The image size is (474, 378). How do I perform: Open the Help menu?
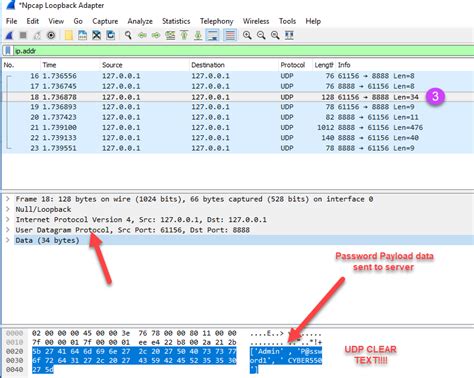(x=313, y=21)
